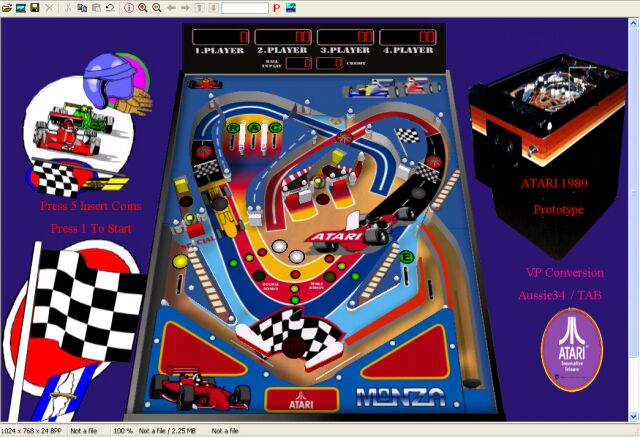The width and height of the screenshot is (640, 437).
Task: Click the 1024 x 768 x 24 BPP status text
Action: [x=31, y=431]
